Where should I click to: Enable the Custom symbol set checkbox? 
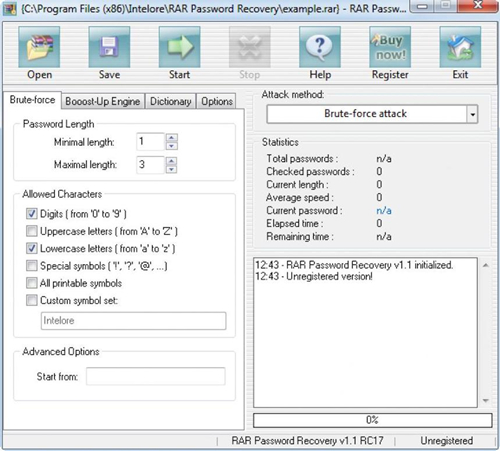pos(32,300)
